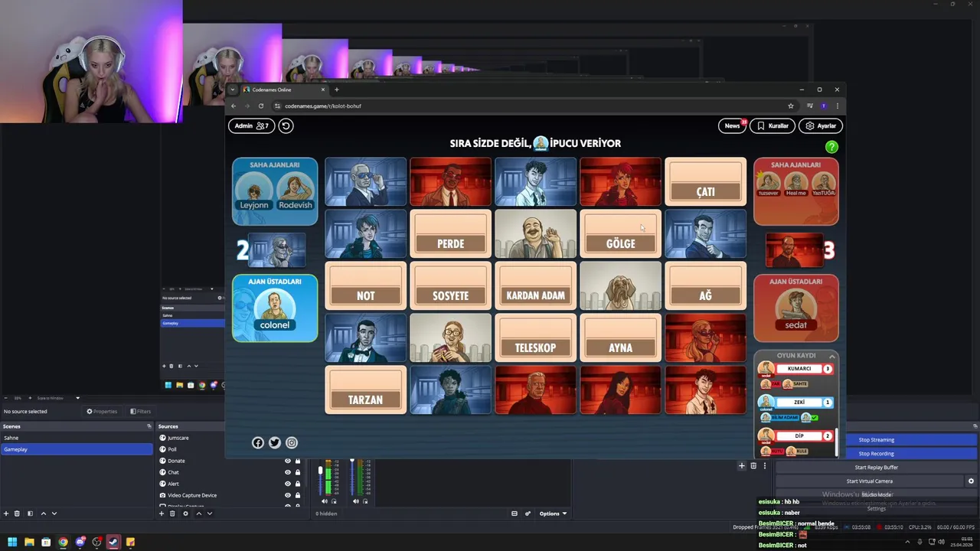Open Admin players dropdown

[x=252, y=126]
